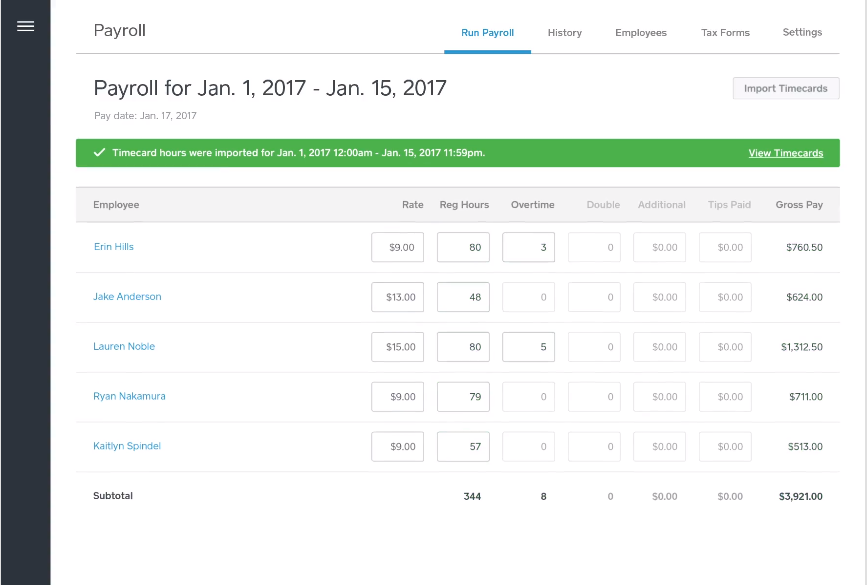Open Kaitlyn Spindel's employee profile
The height and width of the screenshot is (585, 867).
point(126,446)
